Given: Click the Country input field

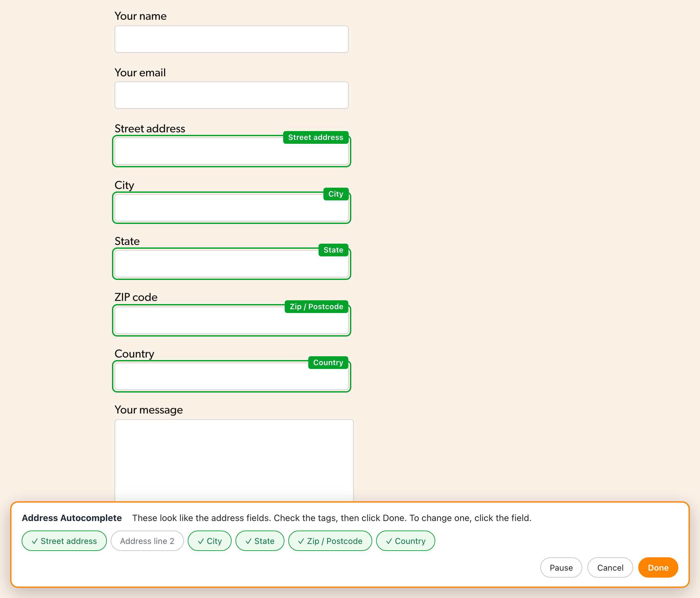Looking at the screenshot, I should tap(231, 376).
